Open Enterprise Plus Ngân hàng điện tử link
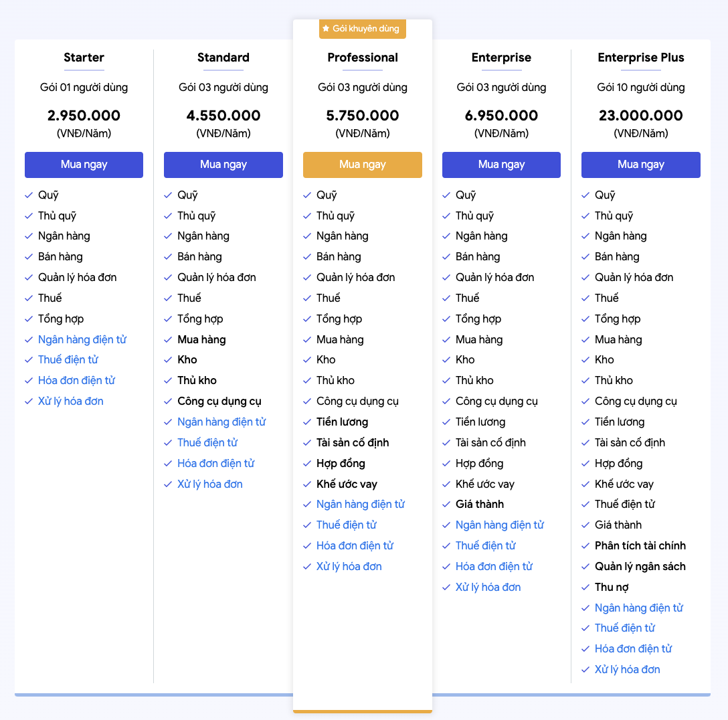This screenshot has width=728, height=720. [x=639, y=608]
